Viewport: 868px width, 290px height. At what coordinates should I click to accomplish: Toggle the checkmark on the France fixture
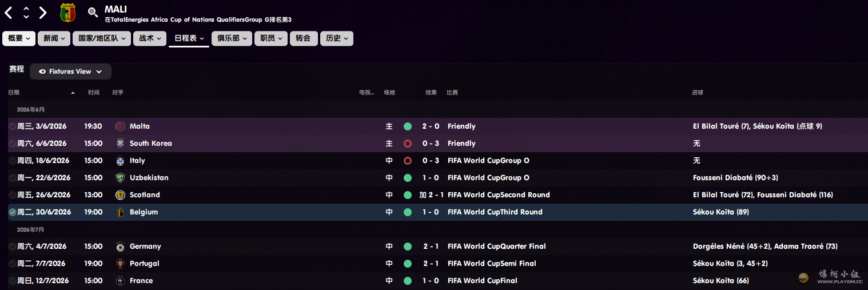pos(13,281)
